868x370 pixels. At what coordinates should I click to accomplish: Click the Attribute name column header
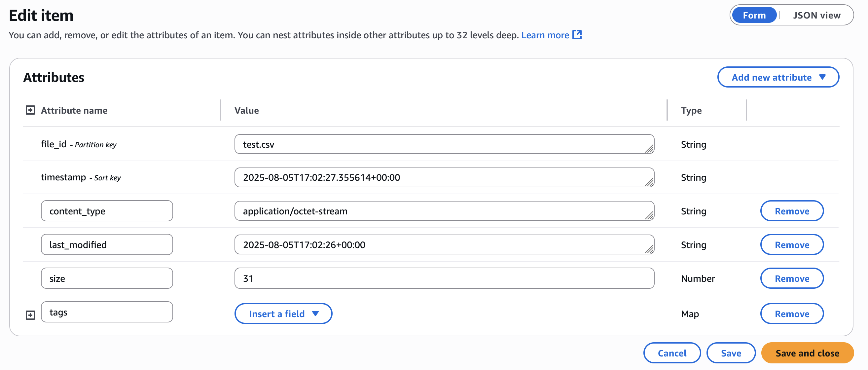[x=74, y=110]
